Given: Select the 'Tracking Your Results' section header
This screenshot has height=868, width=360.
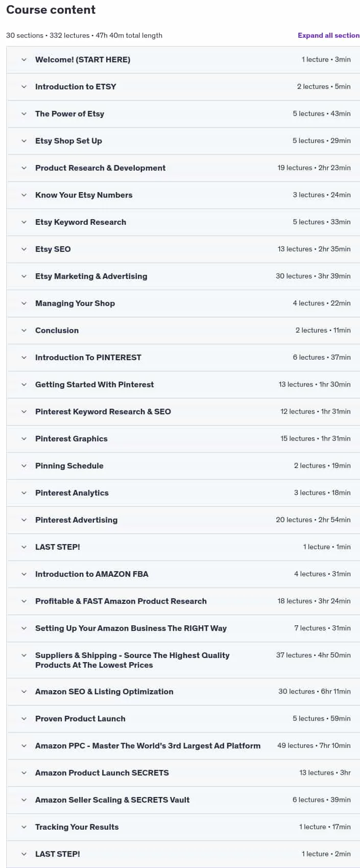Looking at the screenshot, I should tap(183, 827).
